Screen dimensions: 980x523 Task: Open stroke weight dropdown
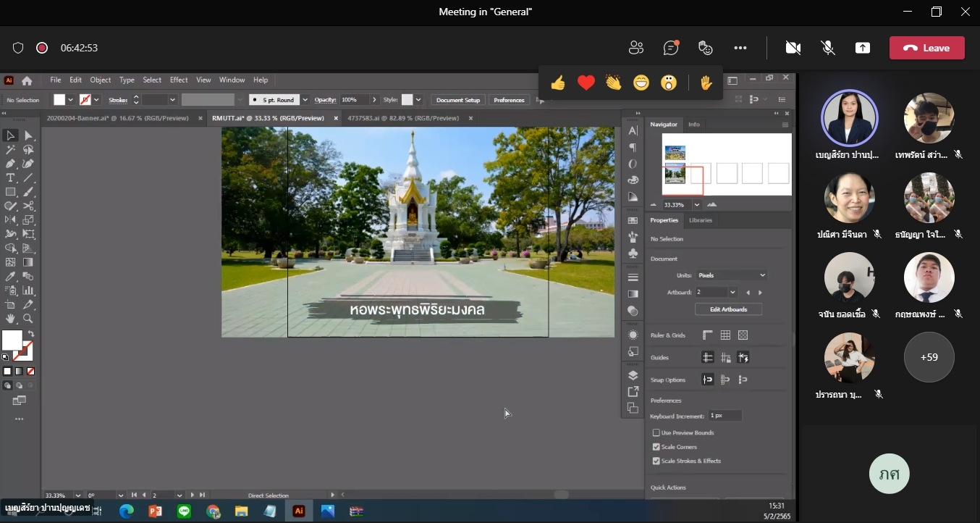[172, 100]
